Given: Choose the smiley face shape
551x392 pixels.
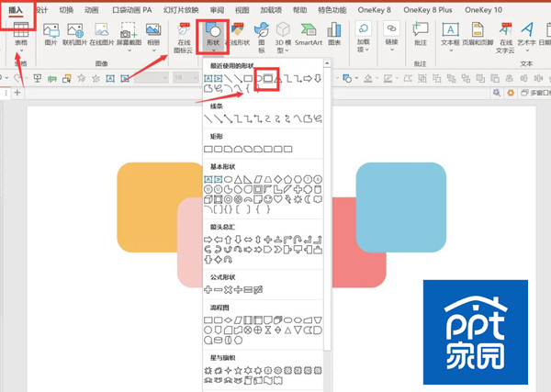Looking at the screenshot, I should tap(268, 199).
